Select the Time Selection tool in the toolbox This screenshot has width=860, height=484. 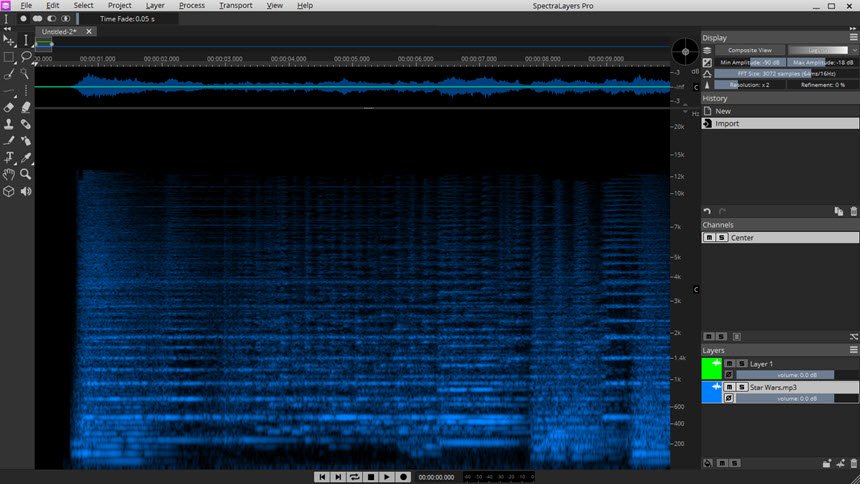click(x=26, y=40)
